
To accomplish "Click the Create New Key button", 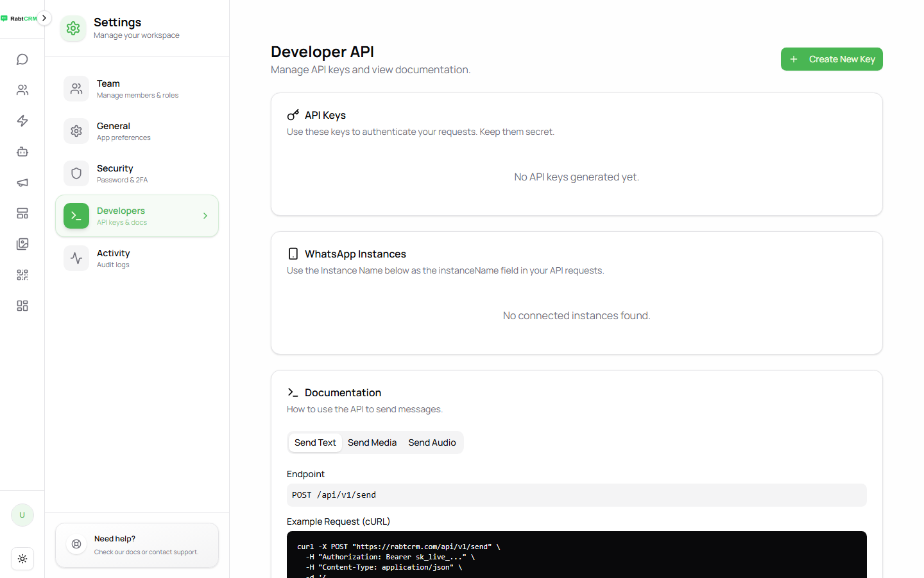I will tap(832, 59).
